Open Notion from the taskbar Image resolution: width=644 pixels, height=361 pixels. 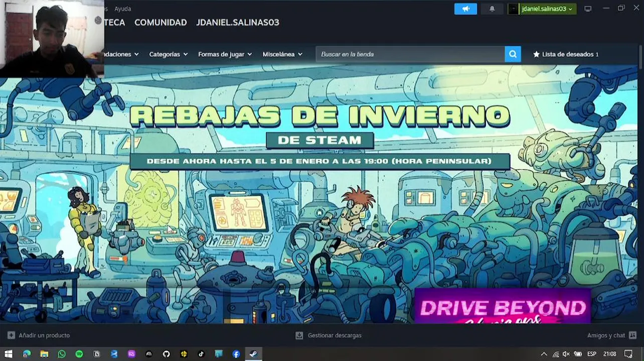pos(97,354)
